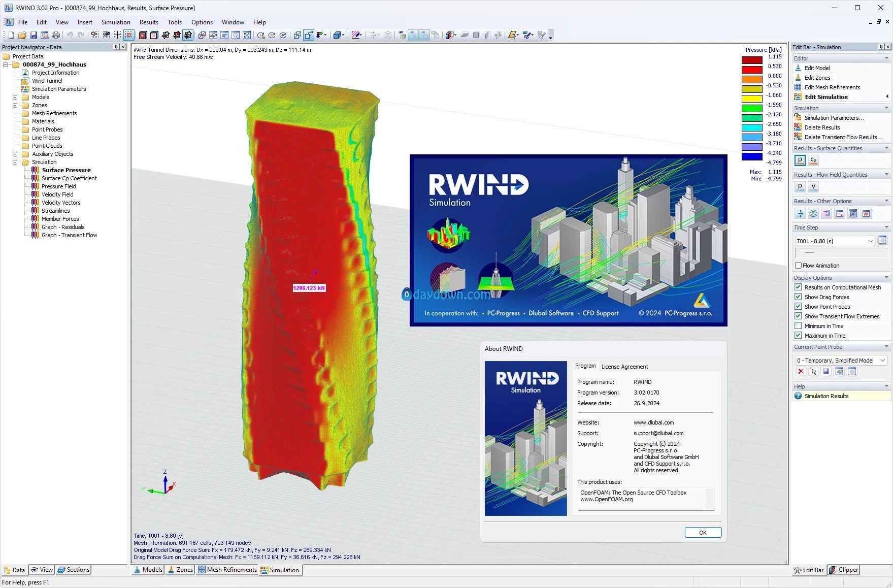
Task: Click Simulation Results help icon
Action: [x=798, y=396]
